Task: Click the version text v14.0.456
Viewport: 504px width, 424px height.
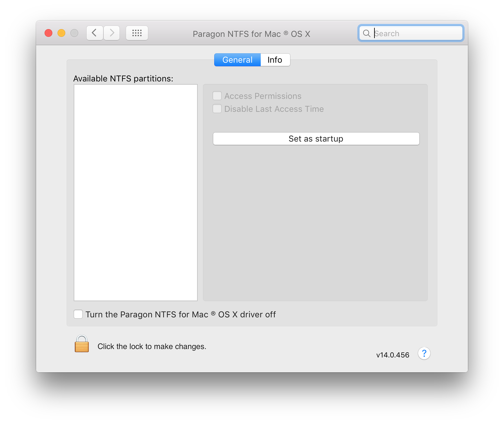Action: [x=393, y=355]
